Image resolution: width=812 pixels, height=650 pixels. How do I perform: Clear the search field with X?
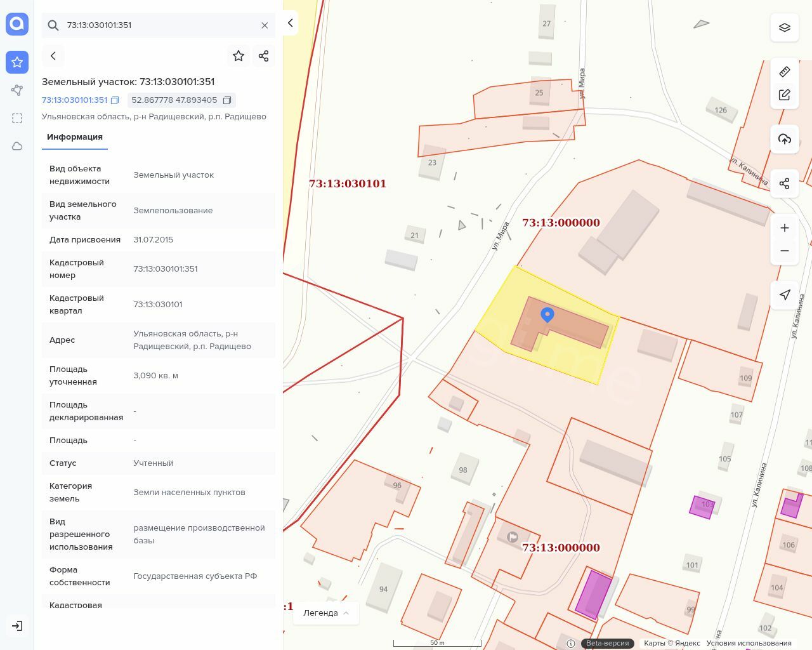point(265,25)
